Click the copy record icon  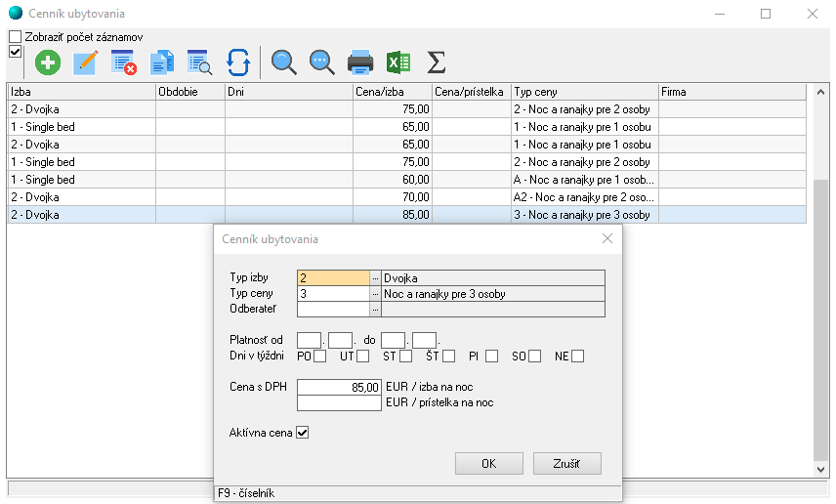pos(162,63)
